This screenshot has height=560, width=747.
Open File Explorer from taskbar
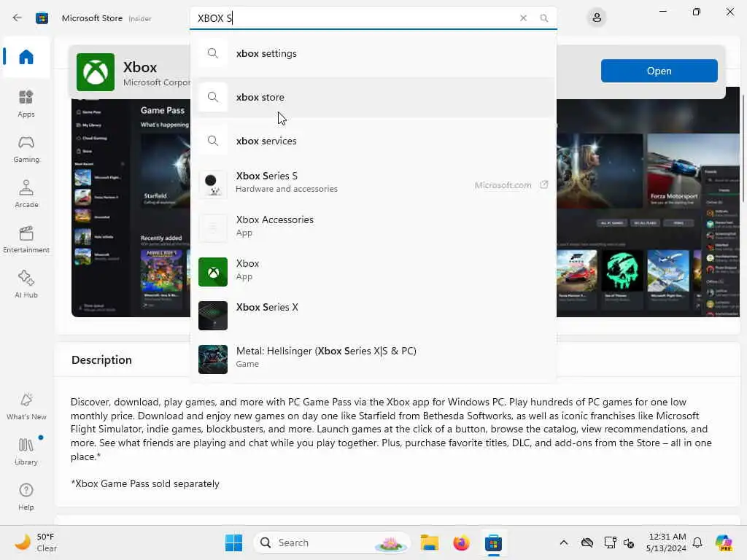click(429, 542)
